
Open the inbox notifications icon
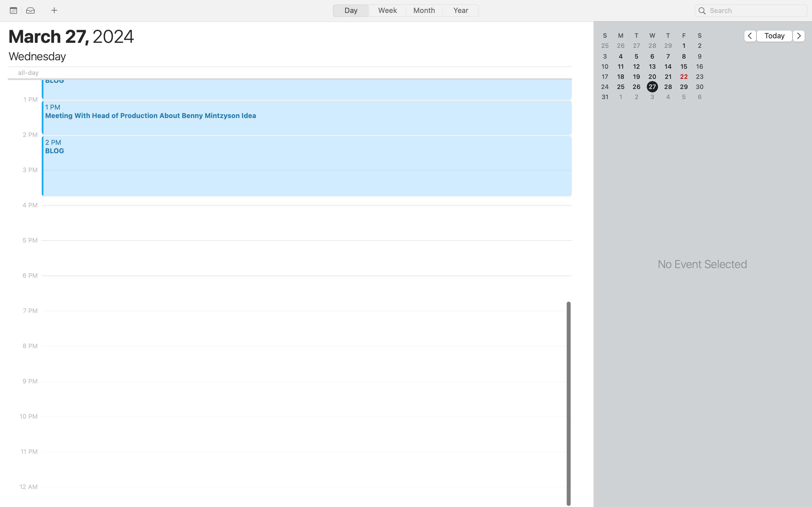30,10
